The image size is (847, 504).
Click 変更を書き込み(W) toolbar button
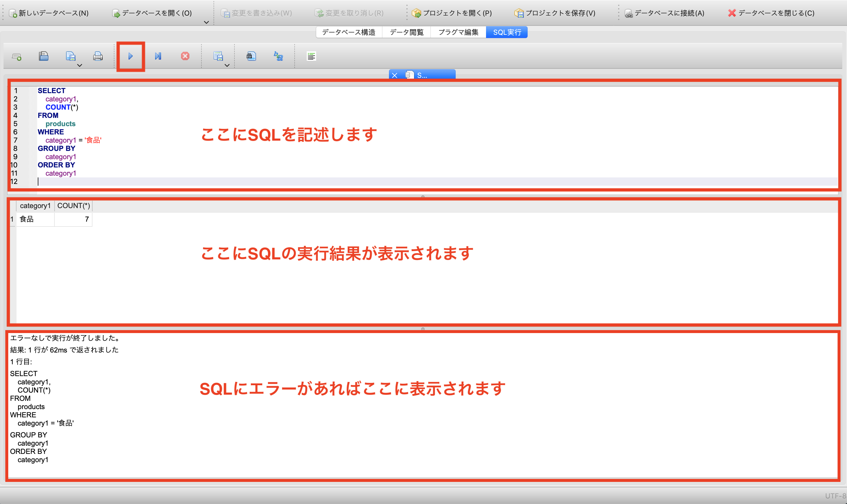click(x=256, y=13)
